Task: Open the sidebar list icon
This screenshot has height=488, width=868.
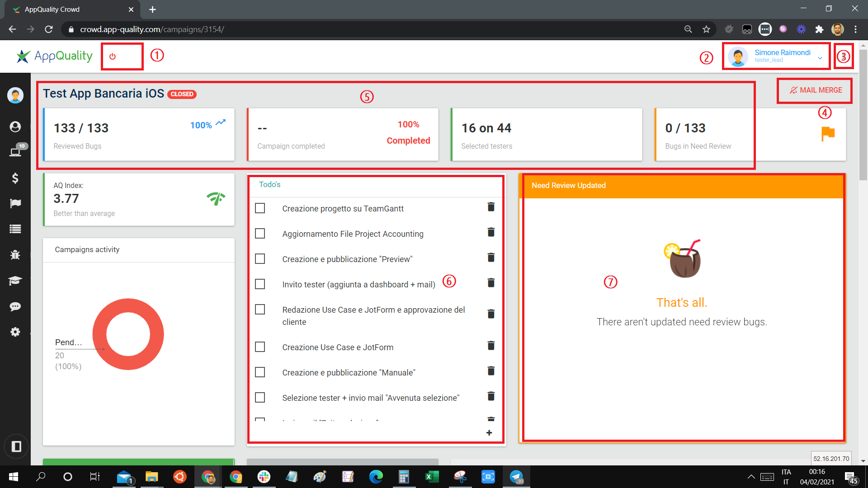Action: coord(15,229)
